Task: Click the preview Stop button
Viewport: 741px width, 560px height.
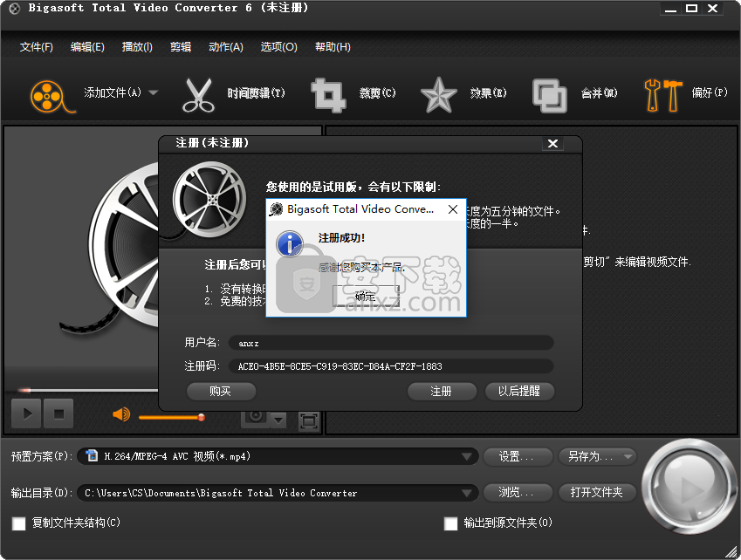Action: (x=58, y=413)
